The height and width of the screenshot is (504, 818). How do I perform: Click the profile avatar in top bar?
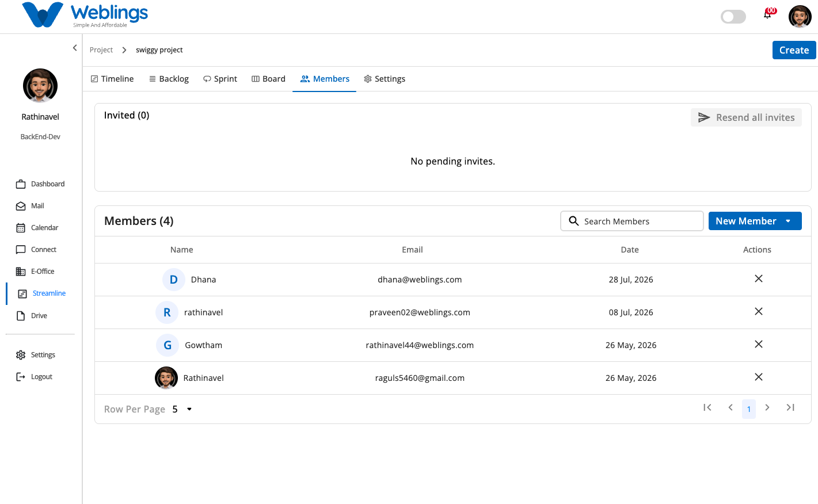click(800, 17)
